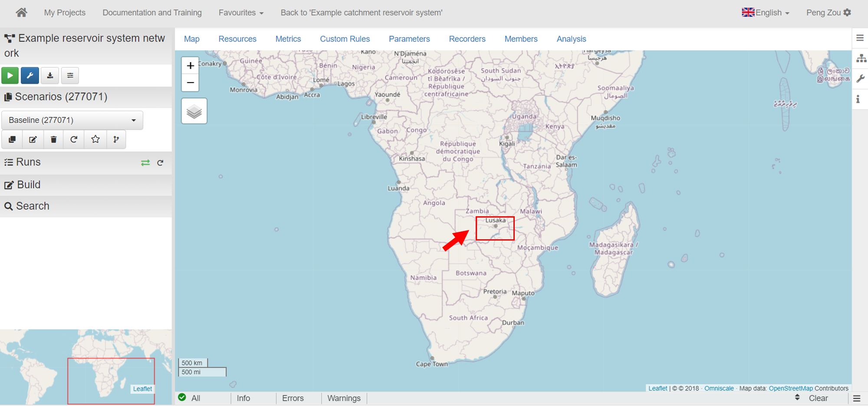Zoom in the map with plus button

[190, 66]
